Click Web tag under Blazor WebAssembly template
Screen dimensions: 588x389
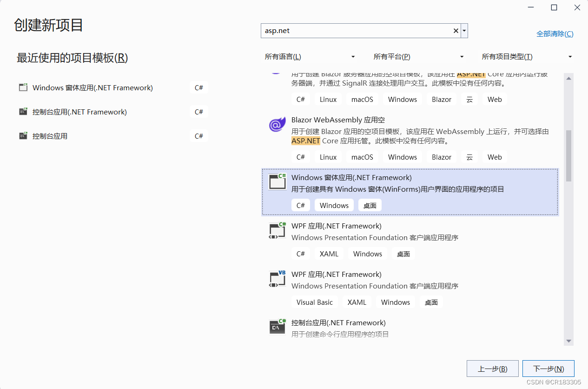tap(495, 157)
